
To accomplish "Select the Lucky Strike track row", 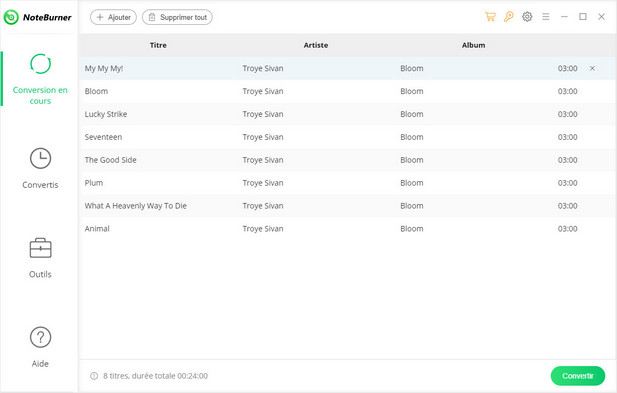I will [x=348, y=114].
